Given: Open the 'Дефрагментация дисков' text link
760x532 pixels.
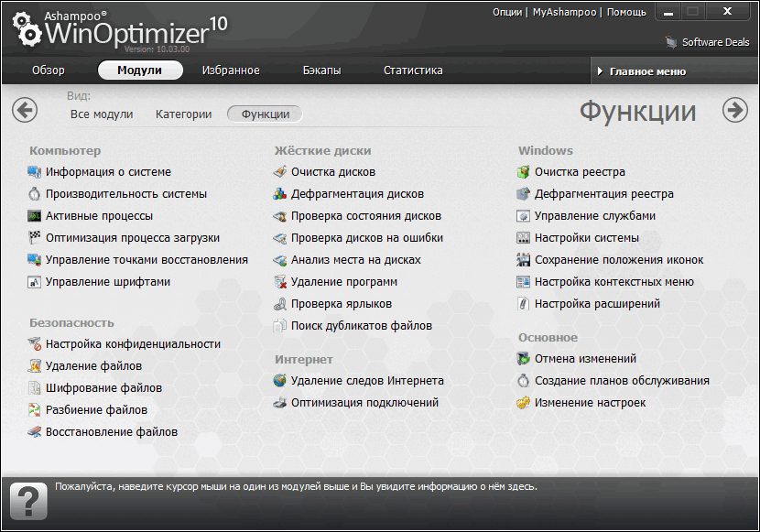Looking at the screenshot, I should [x=358, y=194].
